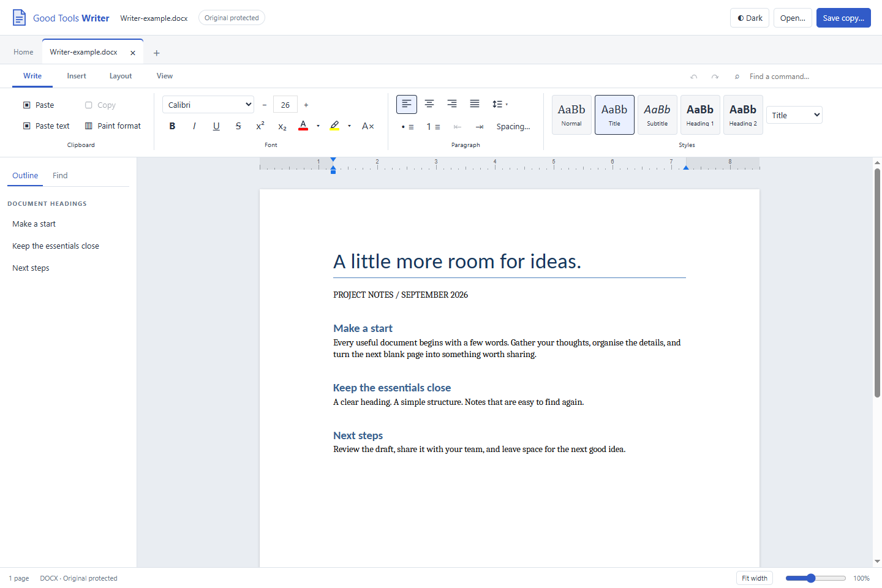Click the Find a command search field
Screen dimensions: 882x588
(800, 77)
